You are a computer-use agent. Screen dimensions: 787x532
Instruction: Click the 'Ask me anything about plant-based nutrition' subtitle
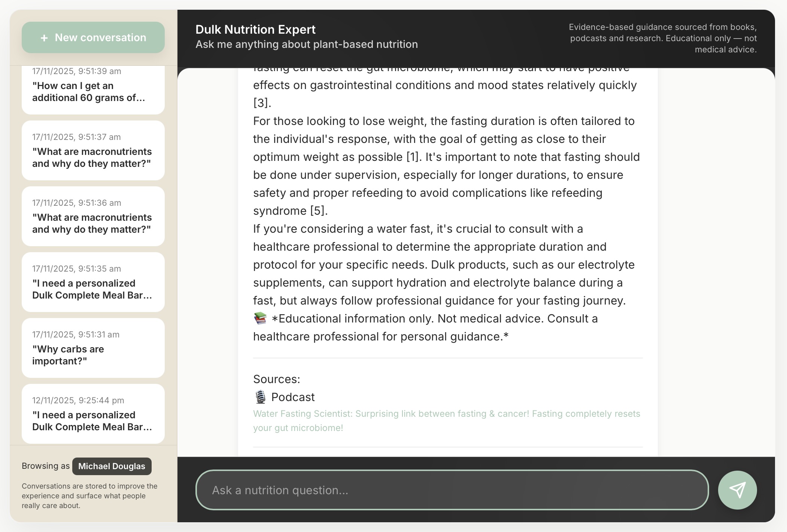[x=306, y=44]
